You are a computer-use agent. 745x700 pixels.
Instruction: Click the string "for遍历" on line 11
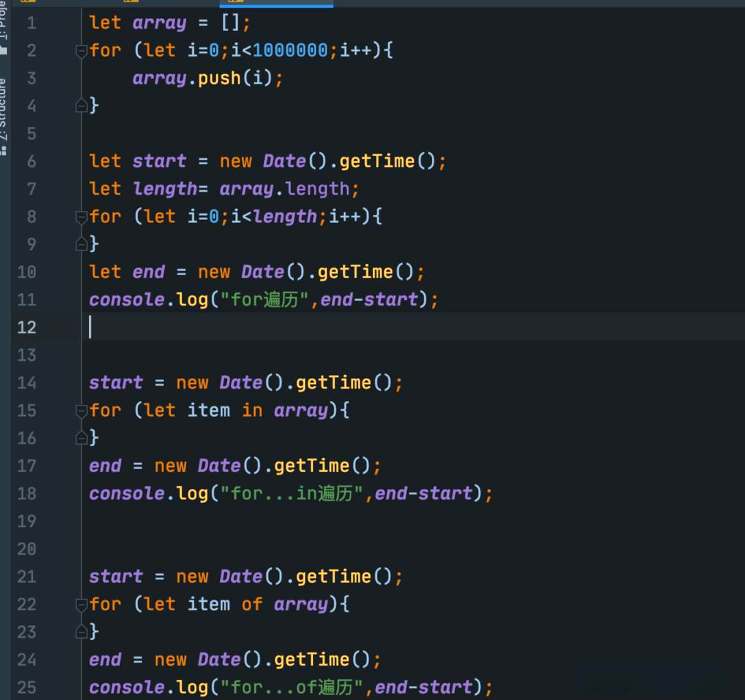(265, 300)
